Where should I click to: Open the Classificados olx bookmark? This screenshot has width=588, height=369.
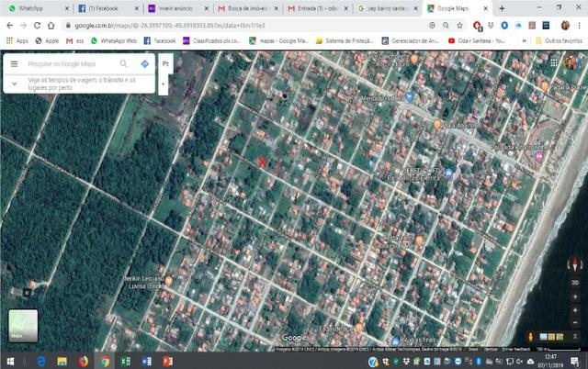point(212,40)
